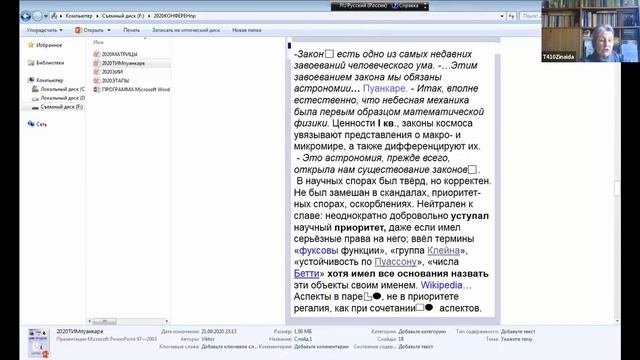This screenshot has width=640, height=360.
Task: Click Печать in the Explorer toolbar
Action: 131,30
